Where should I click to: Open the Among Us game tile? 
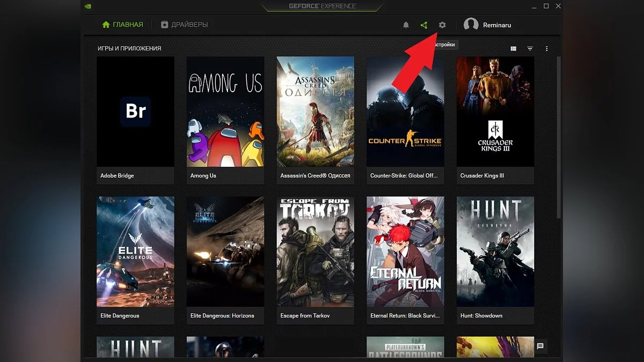[225, 112]
